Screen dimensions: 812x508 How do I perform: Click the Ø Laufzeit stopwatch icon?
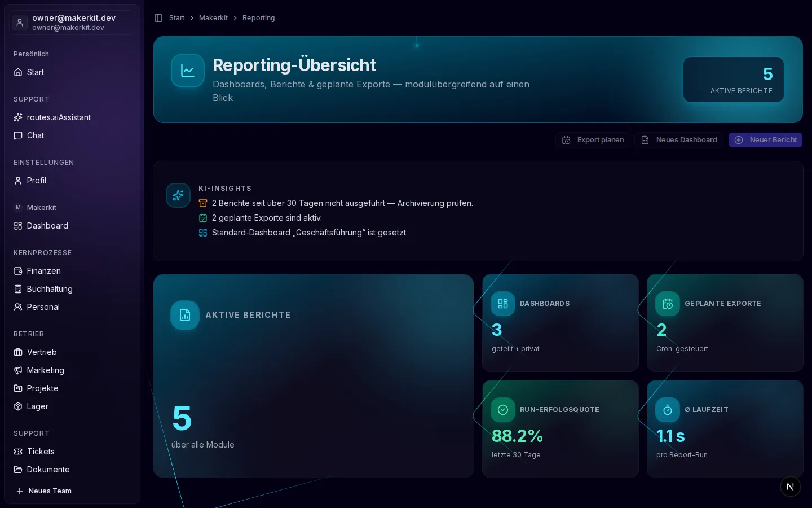point(668,410)
